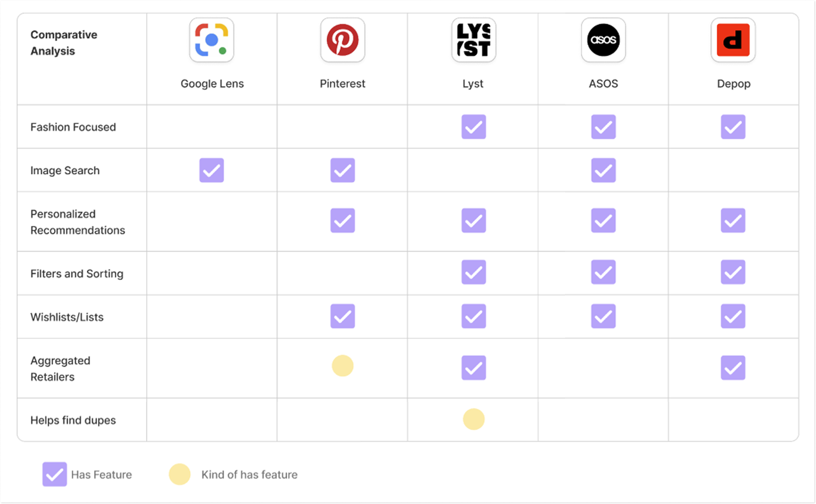Click the 'Has Feature' legend checkmark icon
Image resolution: width=816 pixels, height=504 pixels.
54,474
